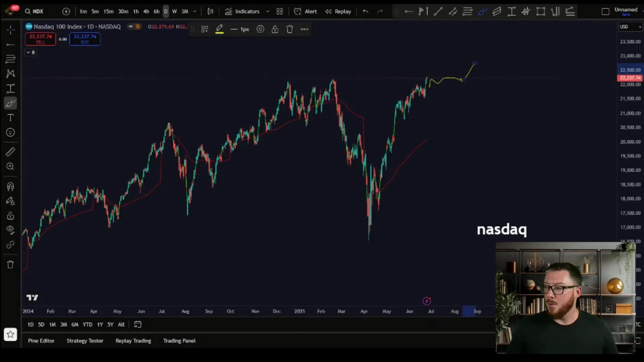Open the Replay Trading tab
644x362 pixels.
click(x=133, y=341)
